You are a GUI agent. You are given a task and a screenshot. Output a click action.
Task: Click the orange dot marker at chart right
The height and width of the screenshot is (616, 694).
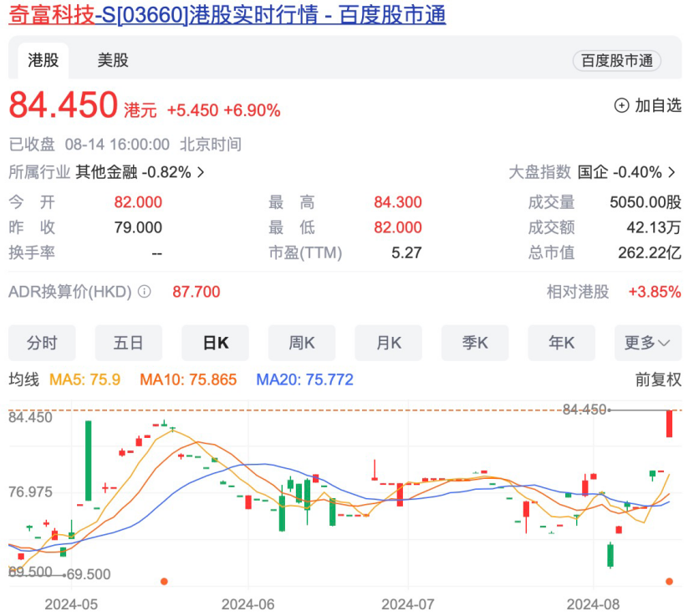(669, 581)
